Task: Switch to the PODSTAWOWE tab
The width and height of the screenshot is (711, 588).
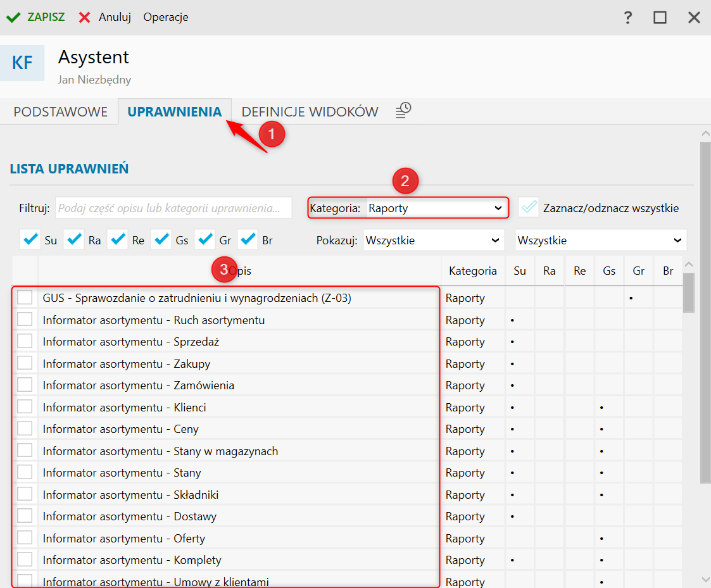Action: 60,112
